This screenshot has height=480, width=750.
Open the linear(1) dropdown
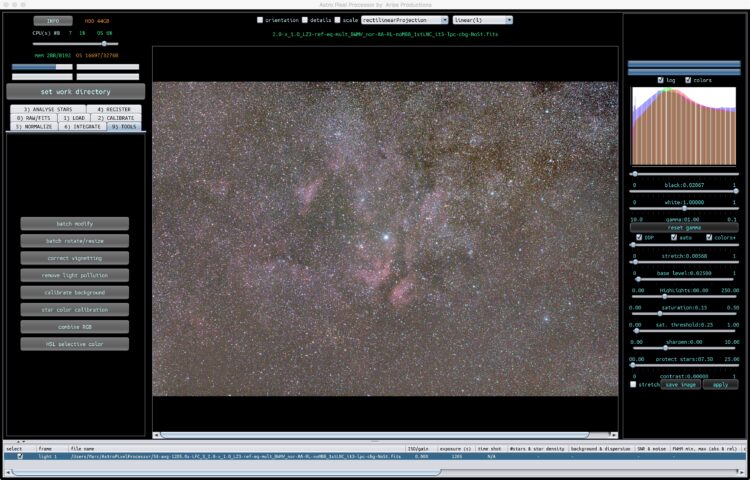point(483,20)
